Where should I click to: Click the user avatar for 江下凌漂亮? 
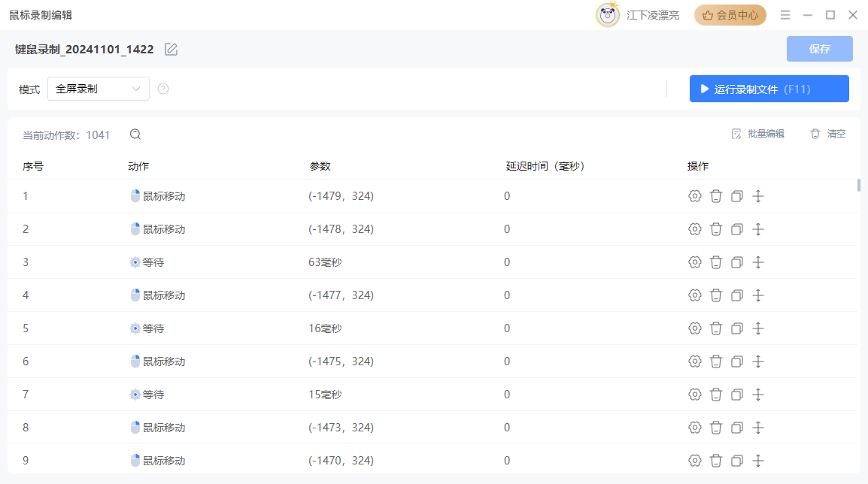608,15
